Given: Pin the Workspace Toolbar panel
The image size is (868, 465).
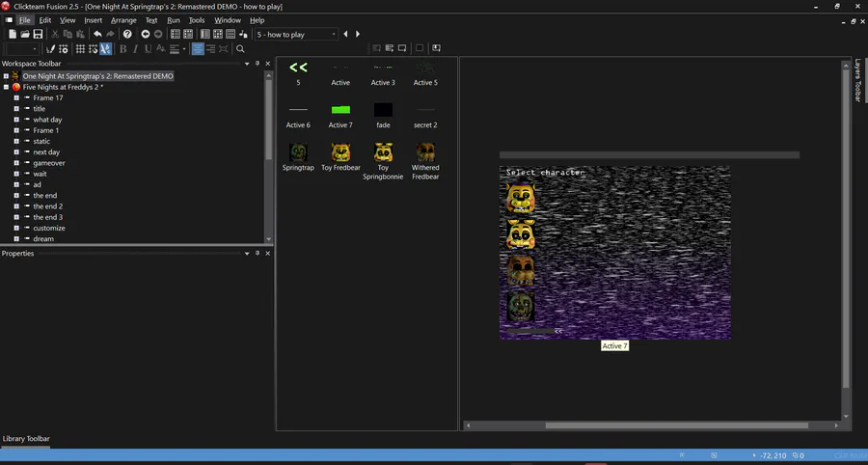Looking at the screenshot, I should pos(258,64).
